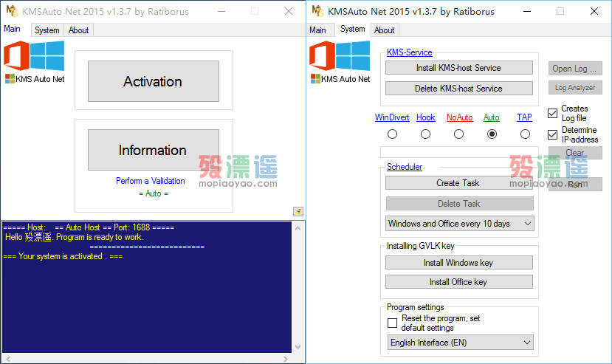Click the WinDivert link label
This screenshot has width=612, height=364.
pyautogui.click(x=392, y=117)
